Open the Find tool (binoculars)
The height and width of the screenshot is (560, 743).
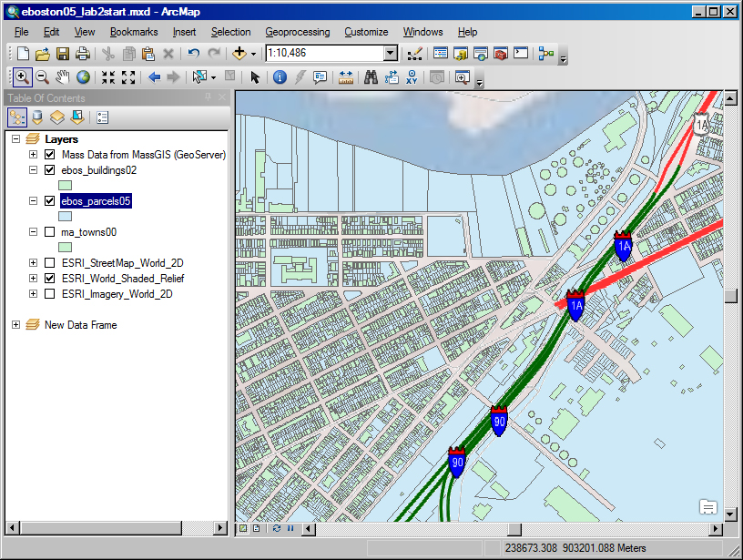370,77
